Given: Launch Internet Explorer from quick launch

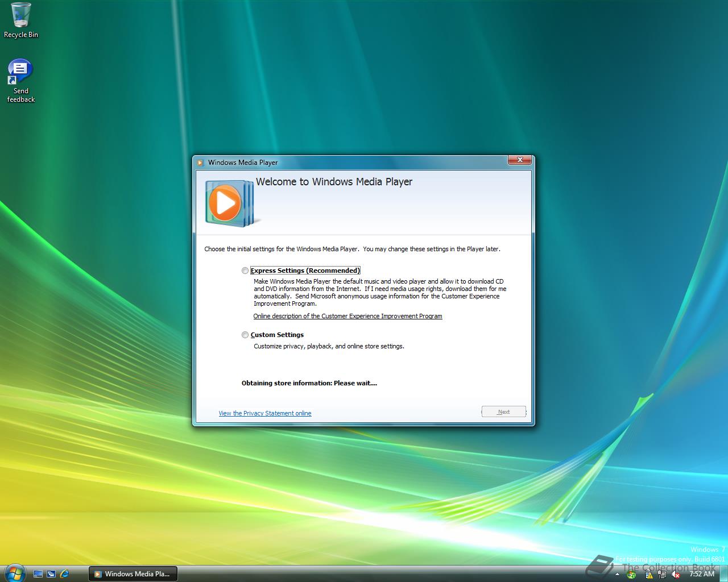Looking at the screenshot, I should [64, 574].
